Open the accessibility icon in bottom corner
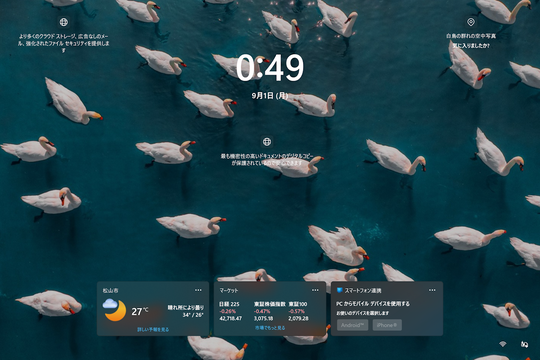 click(524, 344)
